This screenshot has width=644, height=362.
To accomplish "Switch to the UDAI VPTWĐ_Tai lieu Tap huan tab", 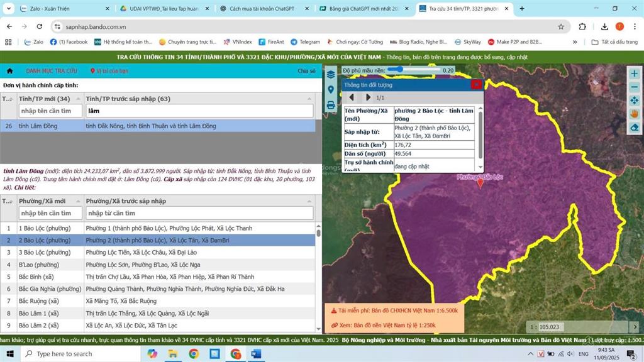I will (x=165, y=8).
